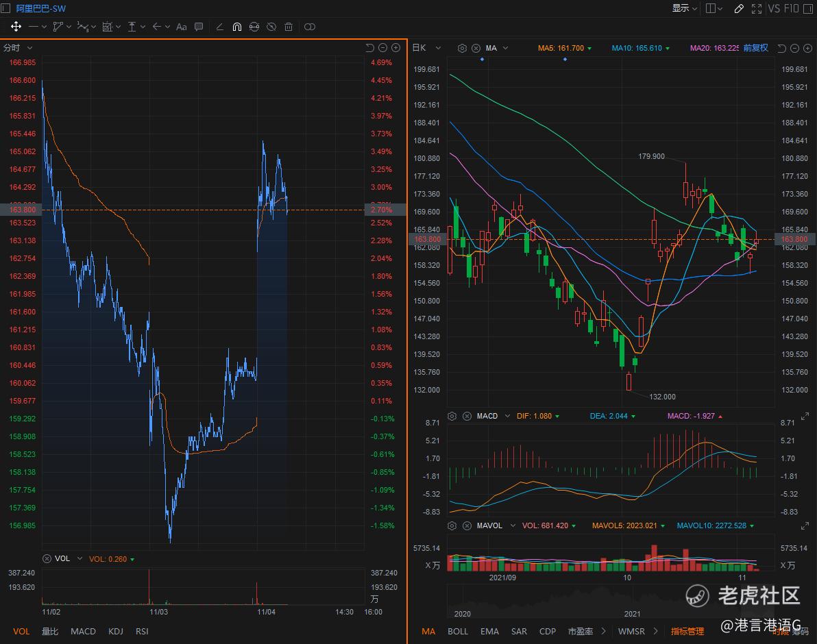Select the text annotation Aa tool

tap(181, 27)
